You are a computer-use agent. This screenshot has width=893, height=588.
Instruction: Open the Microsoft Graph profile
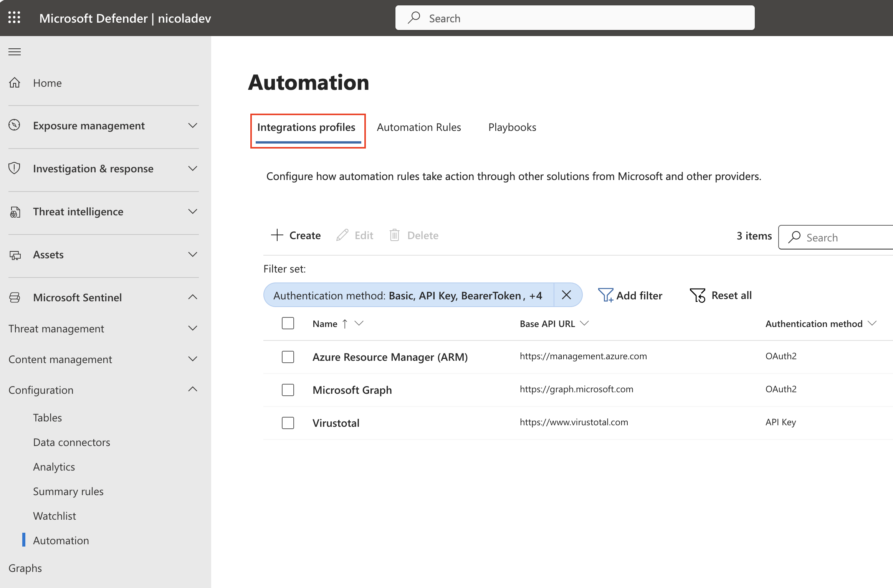[352, 390]
